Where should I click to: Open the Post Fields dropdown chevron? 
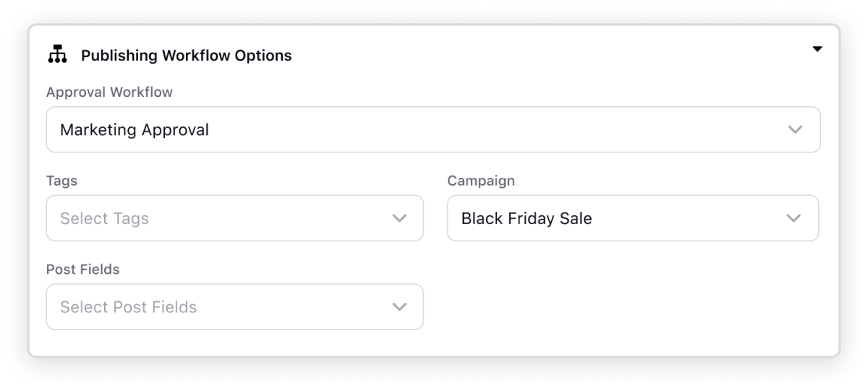click(x=399, y=306)
